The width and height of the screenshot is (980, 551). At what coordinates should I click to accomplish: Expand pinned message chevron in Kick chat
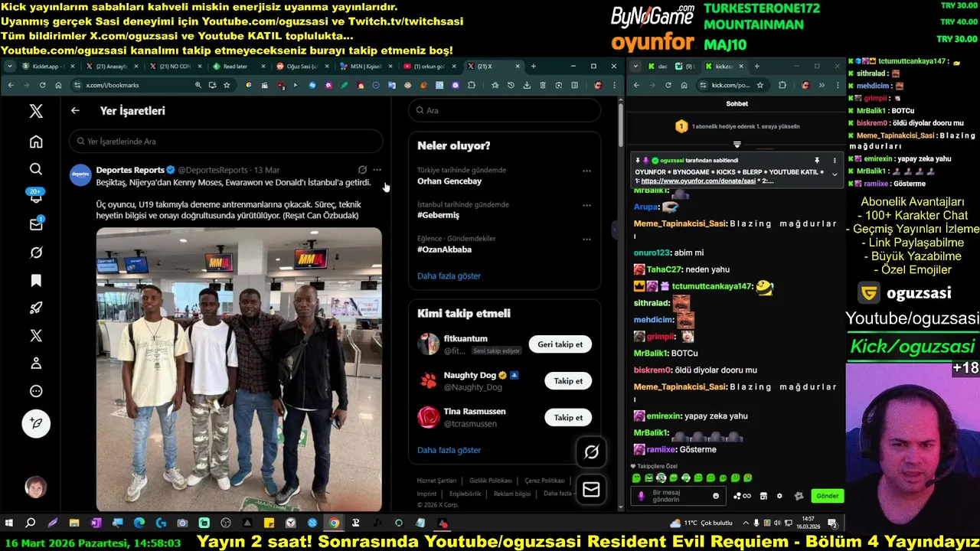point(835,174)
